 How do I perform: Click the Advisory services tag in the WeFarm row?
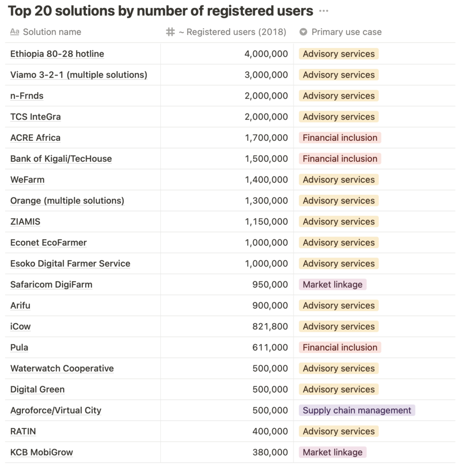pos(339,179)
